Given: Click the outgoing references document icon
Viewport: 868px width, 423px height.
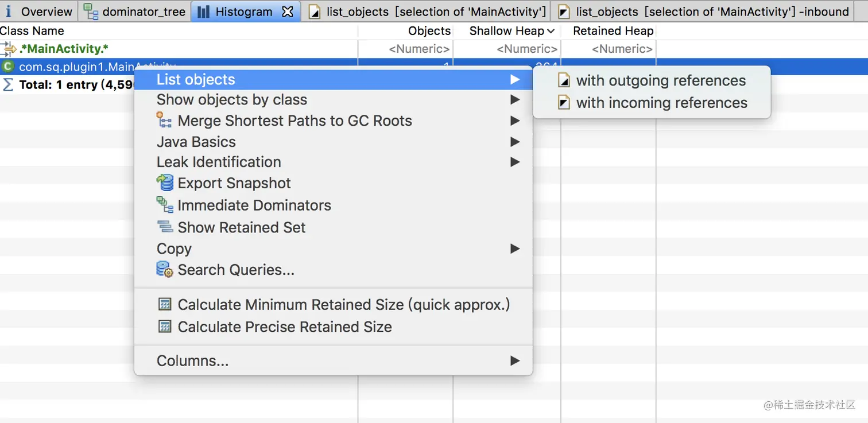Looking at the screenshot, I should [x=564, y=81].
